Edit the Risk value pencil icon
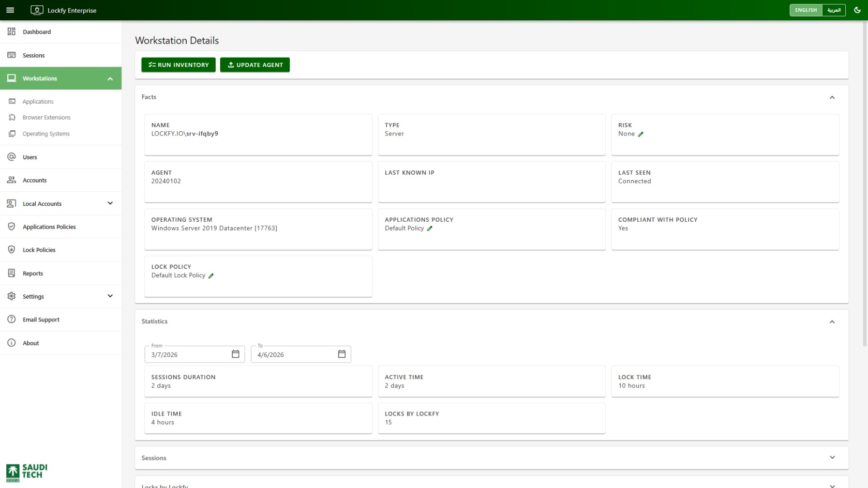The height and width of the screenshot is (488, 868). 641,135
